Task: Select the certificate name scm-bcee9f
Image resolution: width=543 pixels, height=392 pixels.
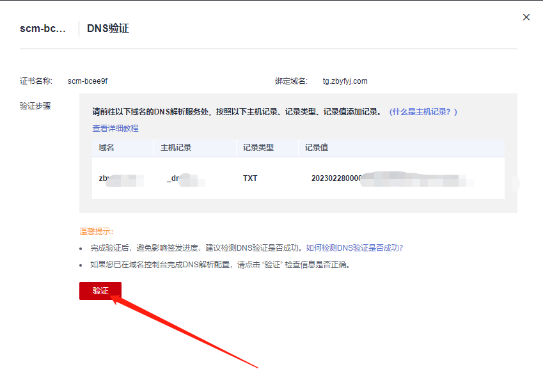Action: (88, 81)
